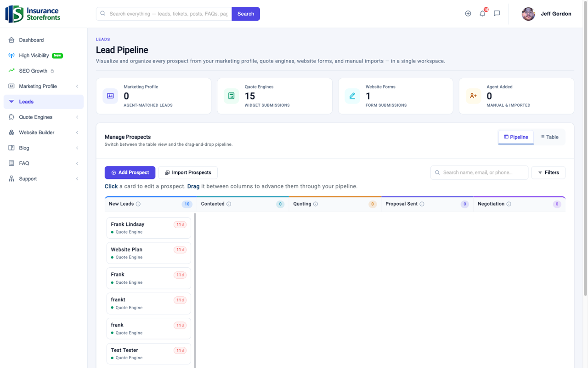Switch to the Pipeline view tab
The width and height of the screenshot is (588, 368).
(516, 137)
